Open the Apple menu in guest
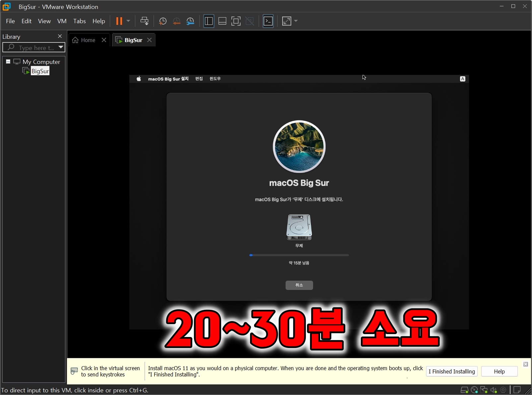This screenshot has width=532, height=395. point(139,79)
